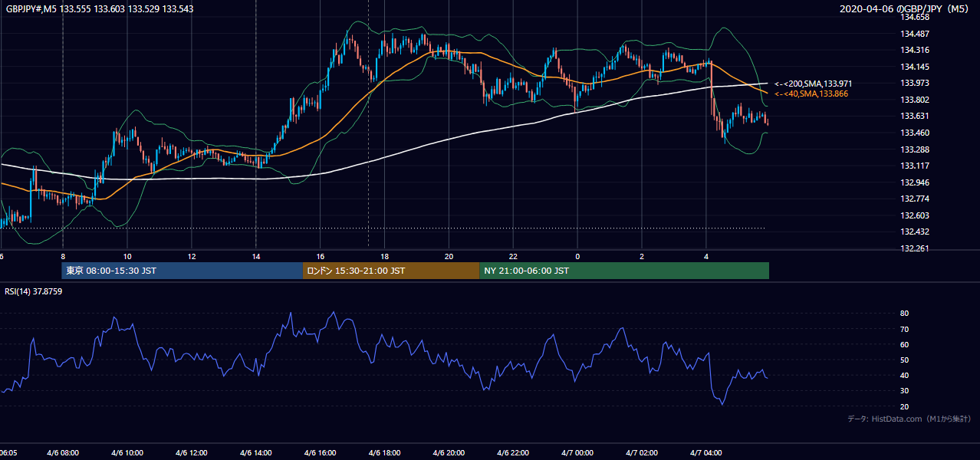
Task: Click hour label 12 below price chart
Action: [192, 256]
